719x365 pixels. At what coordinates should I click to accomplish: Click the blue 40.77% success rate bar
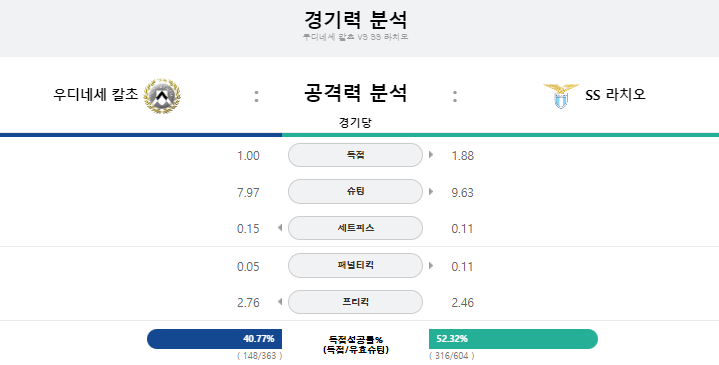(215, 339)
